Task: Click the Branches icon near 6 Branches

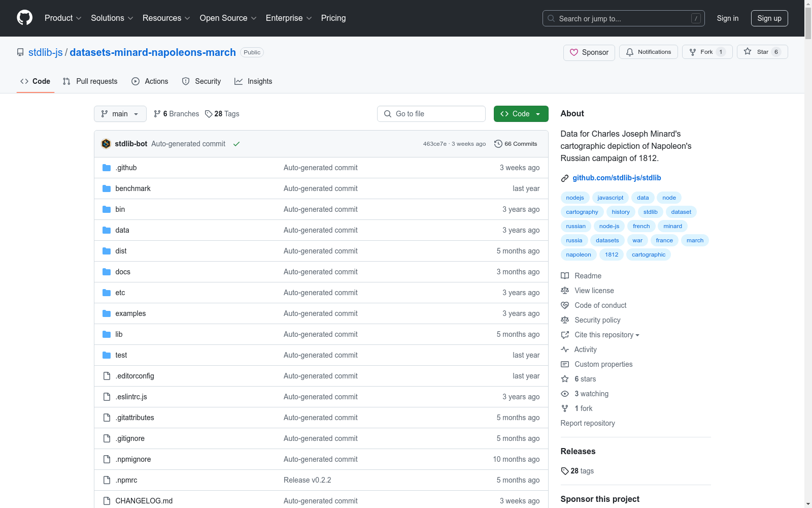Action: 157,114
